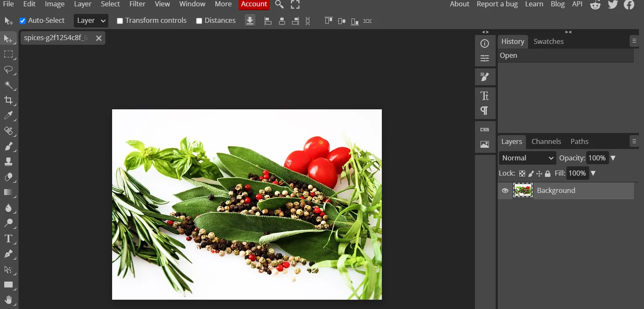The width and height of the screenshot is (644, 309).
Task: Click the Background layer thumbnail
Action: coord(523,191)
